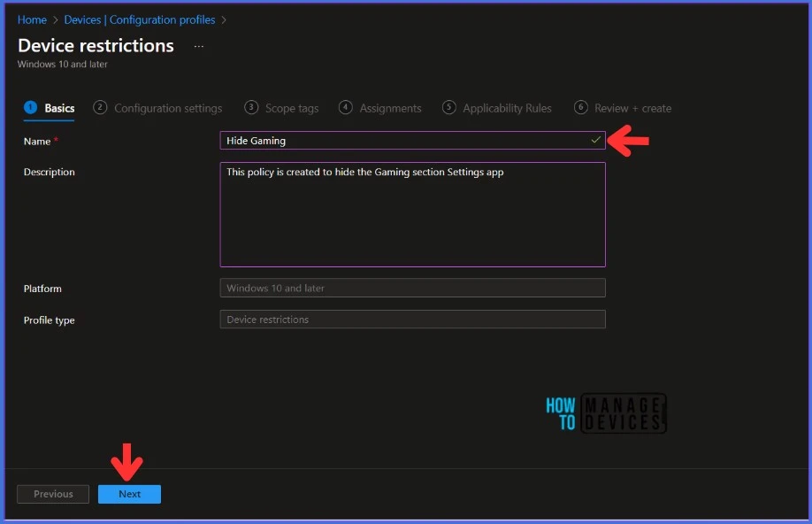Click the Profile type label text
Image resolution: width=812 pixels, height=524 pixels.
50,320
